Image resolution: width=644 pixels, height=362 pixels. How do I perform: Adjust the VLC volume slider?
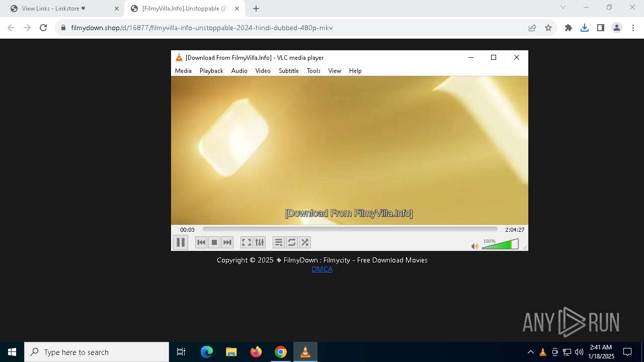tap(500, 244)
